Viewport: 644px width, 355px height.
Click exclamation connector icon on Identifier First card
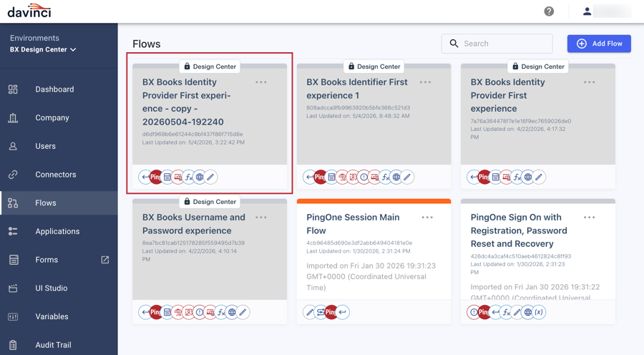[x=364, y=177]
